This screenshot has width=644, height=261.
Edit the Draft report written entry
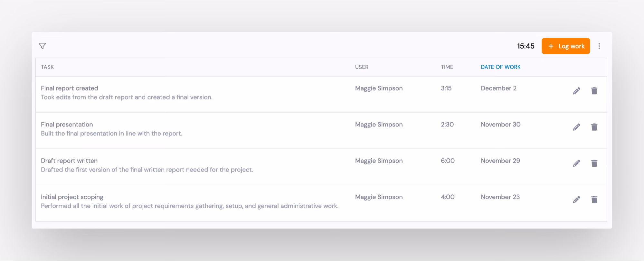tap(577, 163)
